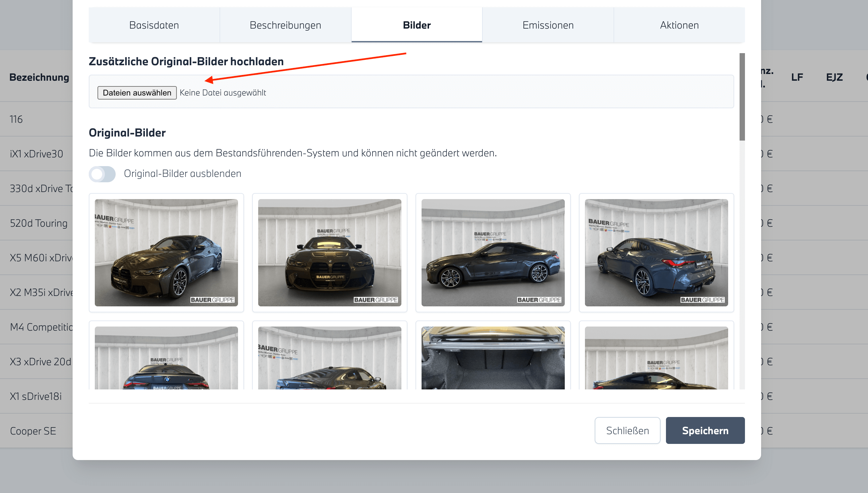Toggle Original-Bilder ausblenden switch
This screenshot has height=493, width=868.
(102, 174)
